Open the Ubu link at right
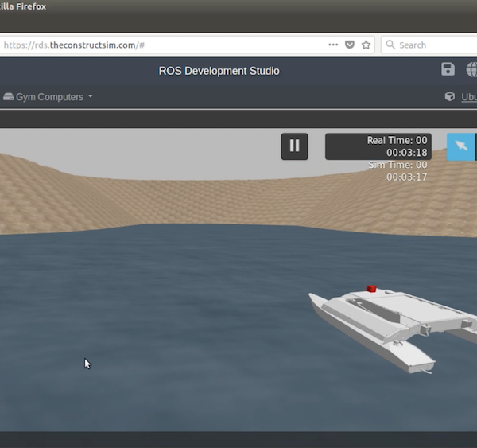477x448 pixels. [x=469, y=97]
